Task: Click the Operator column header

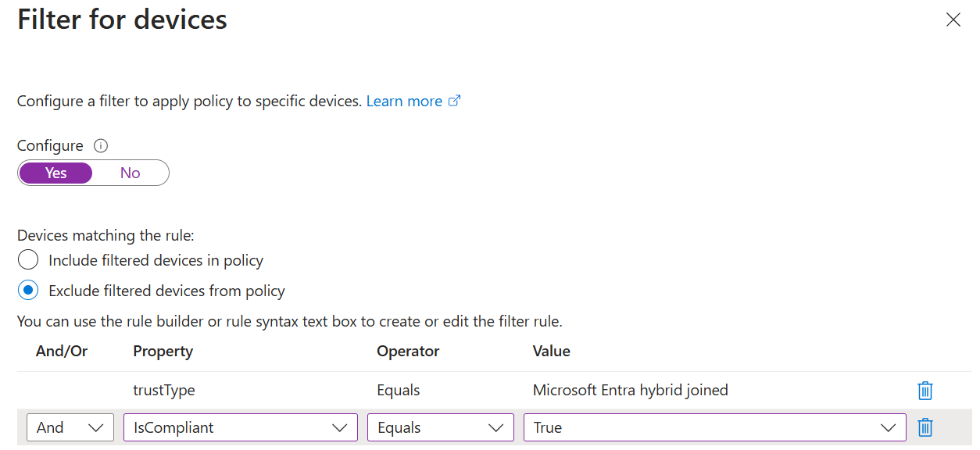Action: click(x=408, y=352)
